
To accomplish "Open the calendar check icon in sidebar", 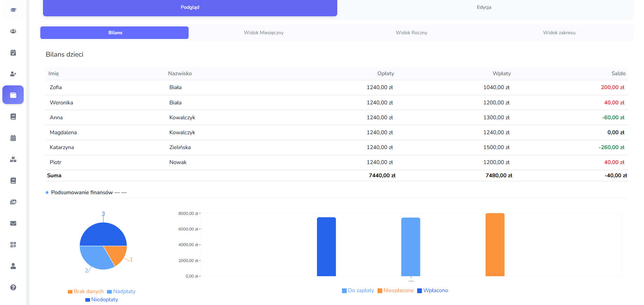I will [13, 53].
